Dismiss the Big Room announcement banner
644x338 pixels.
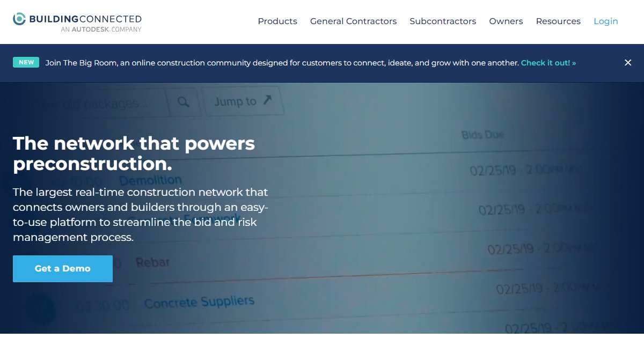tap(628, 63)
